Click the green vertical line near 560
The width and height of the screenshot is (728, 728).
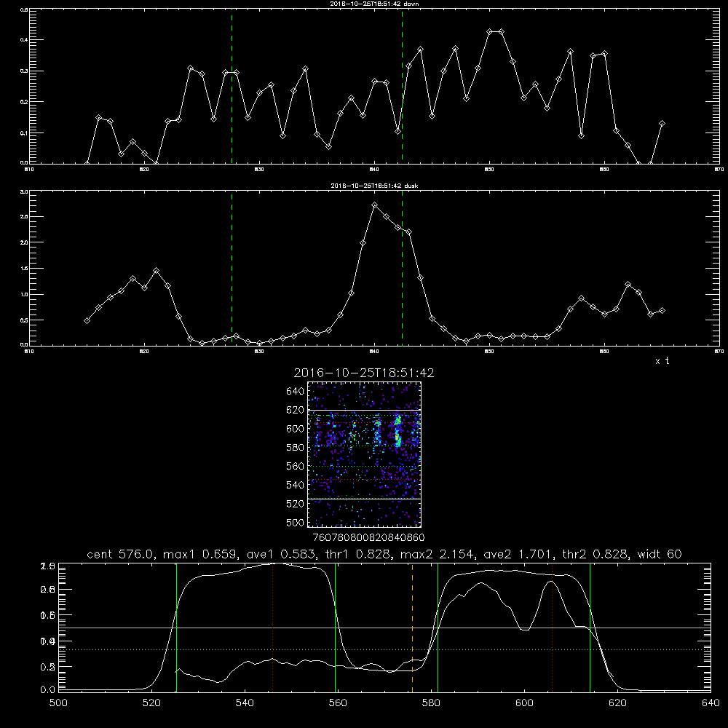(x=335, y=627)
